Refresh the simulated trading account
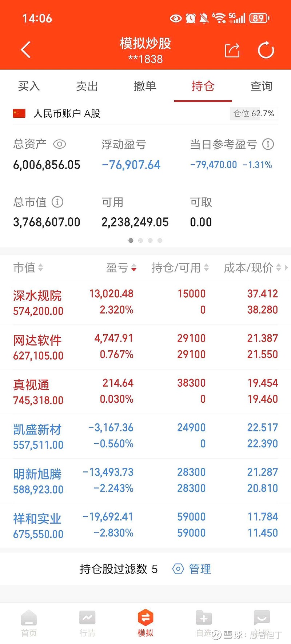The height and width of the screenshot is (644, 291). point(266,50)
